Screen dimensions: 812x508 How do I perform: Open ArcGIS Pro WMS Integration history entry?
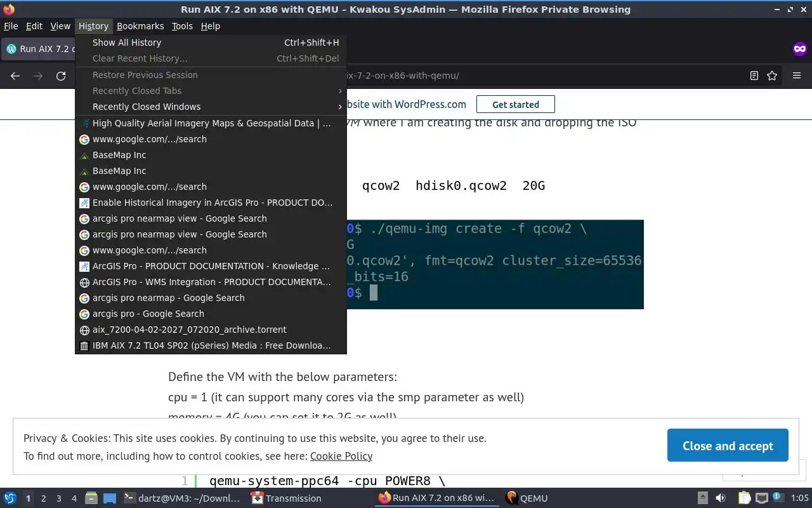(x=211, y=282)
